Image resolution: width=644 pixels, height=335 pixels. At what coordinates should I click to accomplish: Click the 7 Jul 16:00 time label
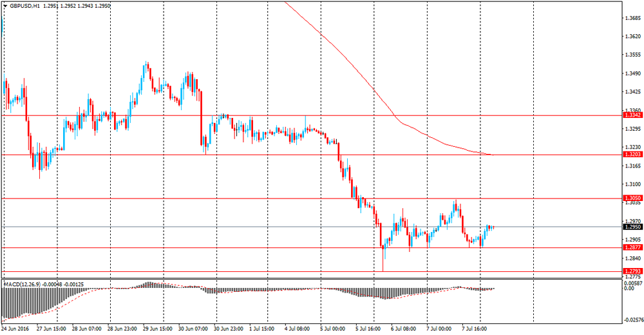point(475,329)
